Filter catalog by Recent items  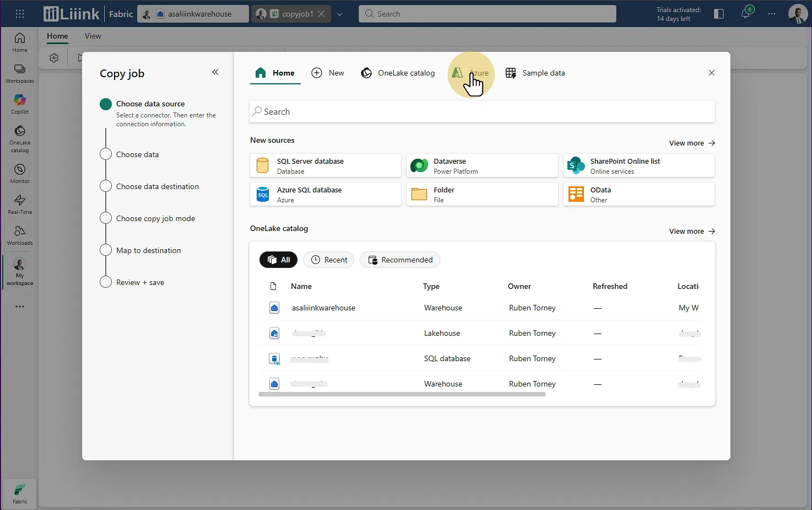pyautogui.click(x=329, y=260)
